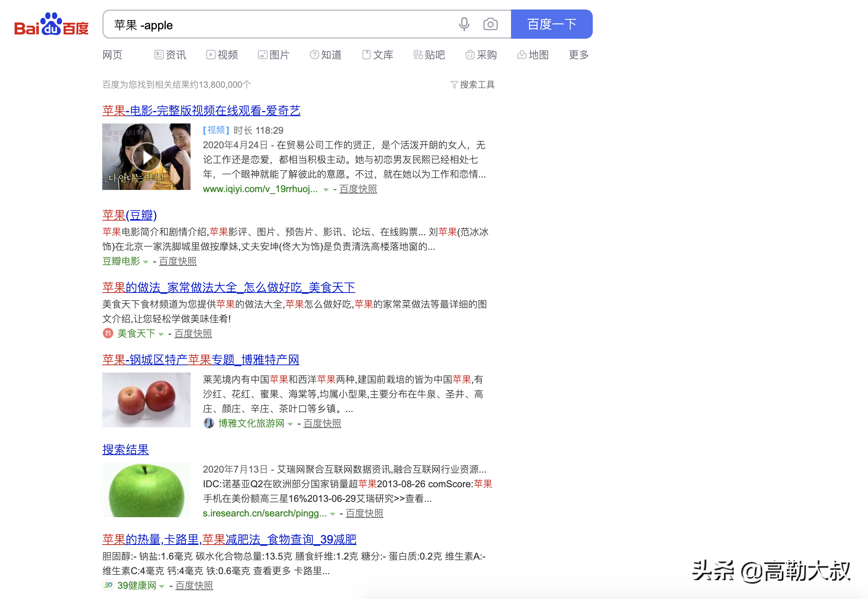Start voice search with microphone icon
Viewport: 868px width, 599px height.
pyautogui.click(x=464, y=24)
